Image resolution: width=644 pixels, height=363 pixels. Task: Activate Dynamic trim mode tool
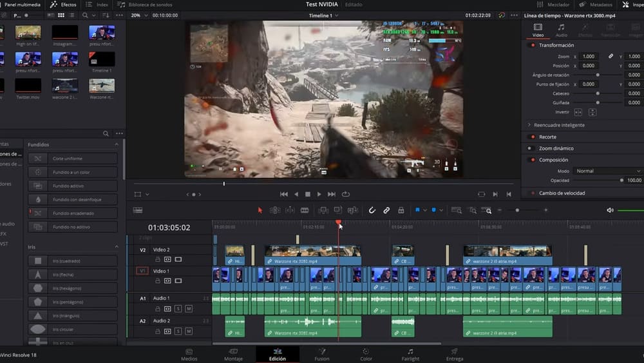coord(290,210)
